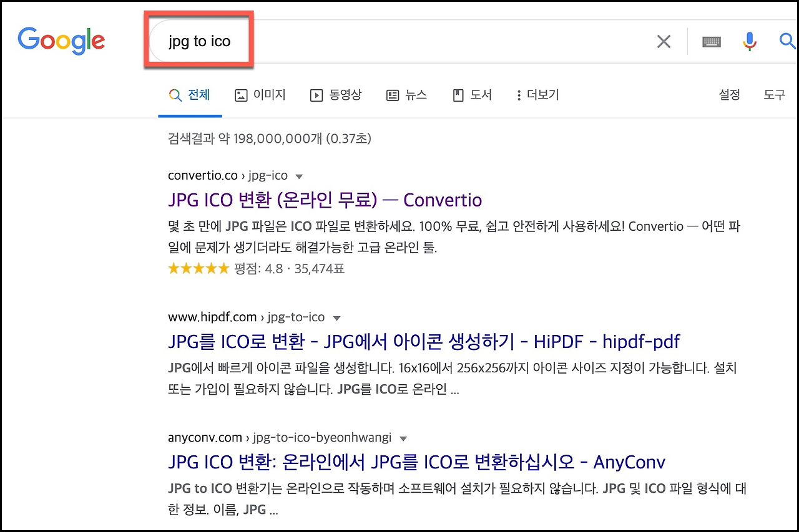799x532 pixels.
Task: Click the anyconv.com › jpg-to-ico-byeonhwangi URL text
Action: (280, 438)
